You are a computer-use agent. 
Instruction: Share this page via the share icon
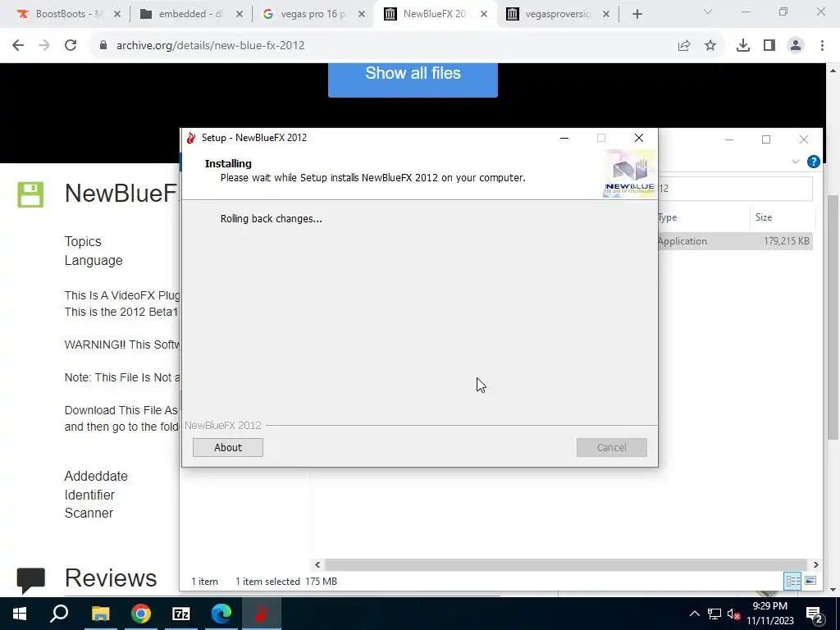click(x=684, y=46)
